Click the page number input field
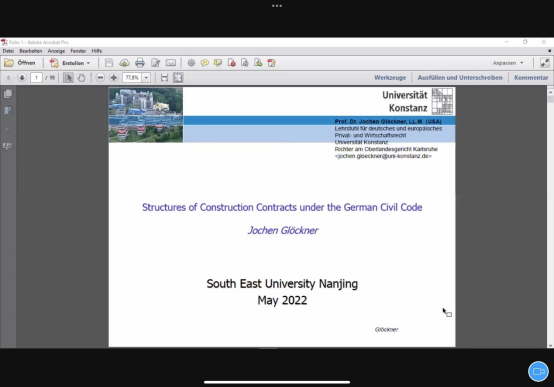Viewport: 554px width, 387px height. click(x=36, y=77)
